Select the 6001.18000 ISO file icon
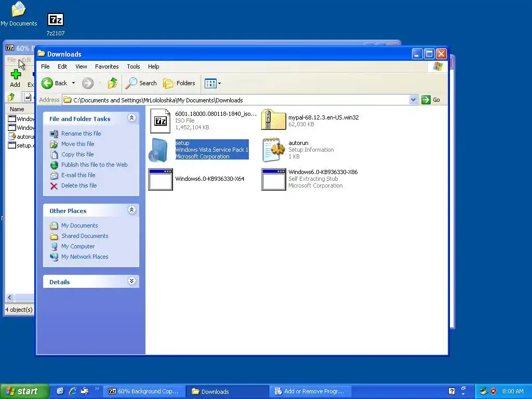Viewport: 532px width, 399px height. (160, 121)
